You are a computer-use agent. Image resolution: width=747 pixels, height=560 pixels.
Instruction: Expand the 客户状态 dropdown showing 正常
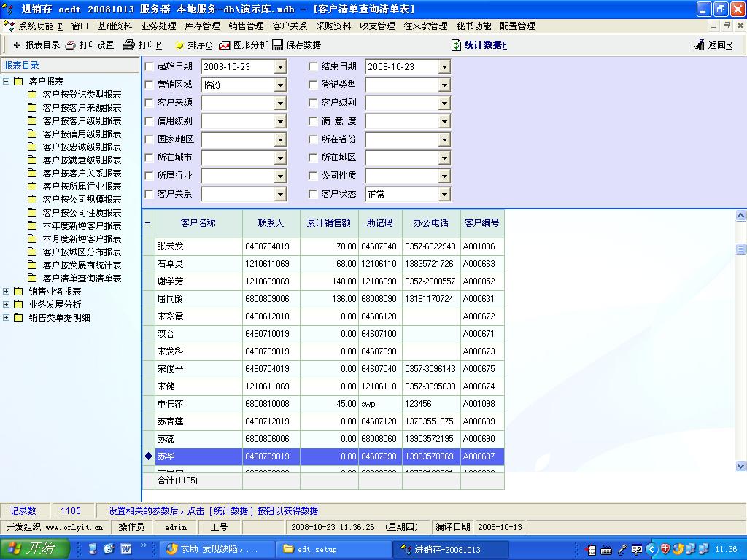(444, 195)
